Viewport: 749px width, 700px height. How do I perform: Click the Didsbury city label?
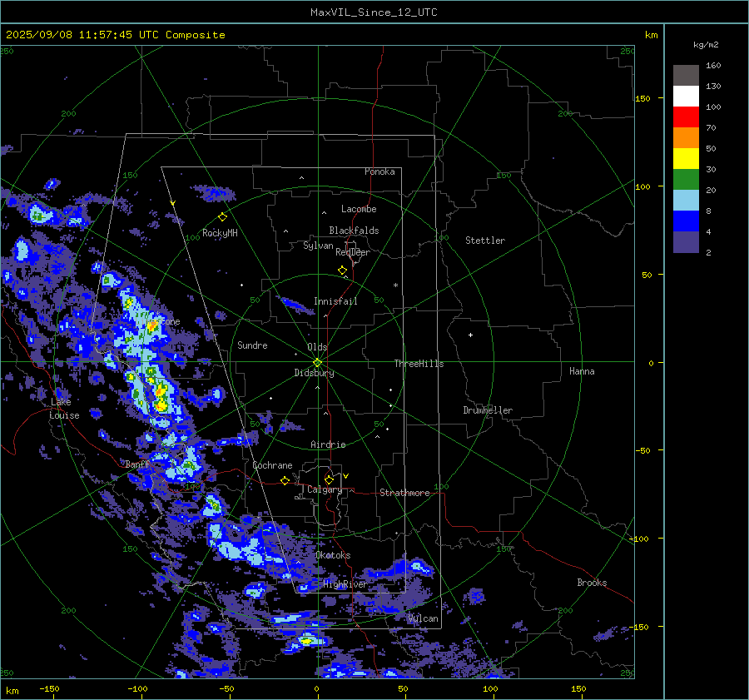[x=314, y=373]
